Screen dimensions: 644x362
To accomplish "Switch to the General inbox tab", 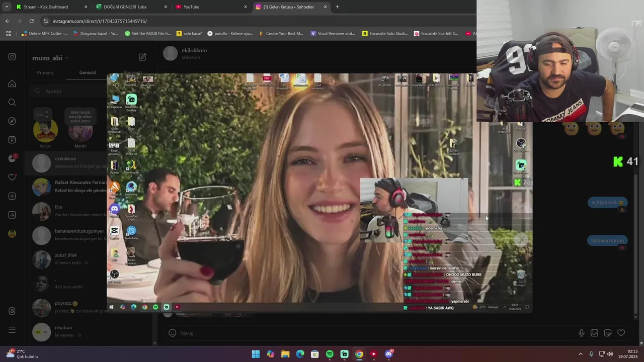I will click(87, 72).
